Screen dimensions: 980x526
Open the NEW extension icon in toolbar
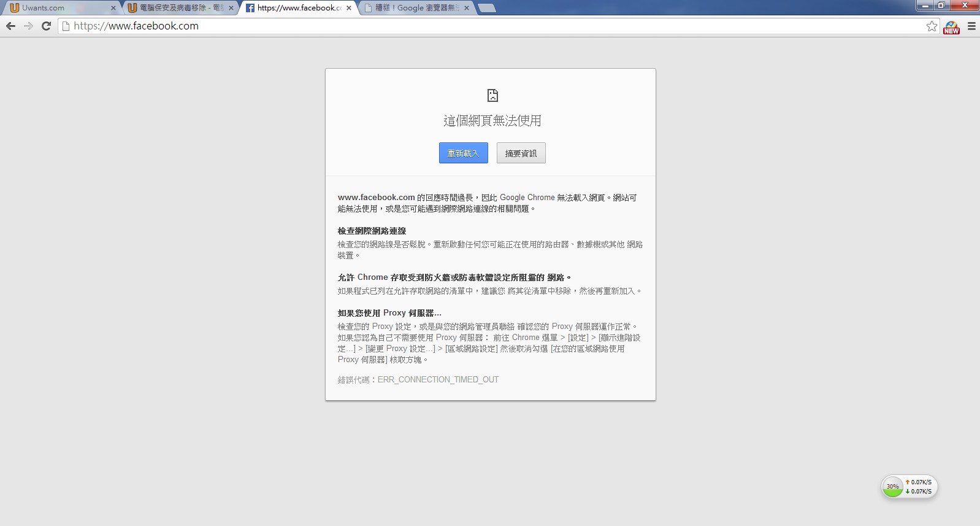(x=951, y=27)
